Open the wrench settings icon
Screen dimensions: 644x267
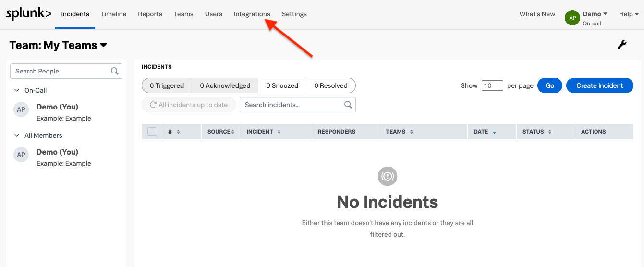tap(622, 45)
